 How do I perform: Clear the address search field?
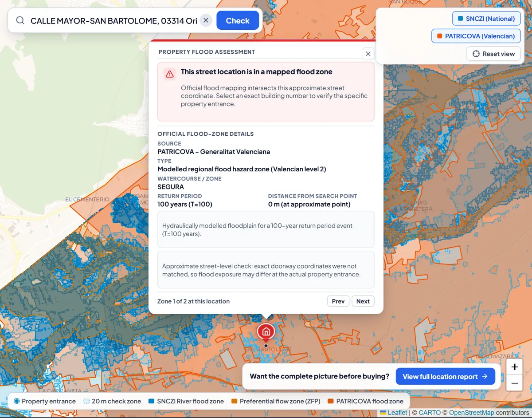[206, 20]
